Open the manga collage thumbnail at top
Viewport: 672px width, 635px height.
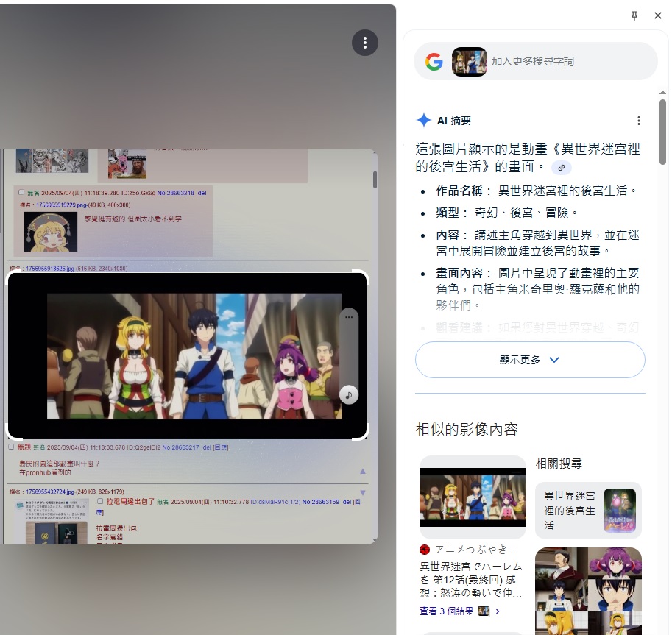pyautogui.click(x=52, y=160)
